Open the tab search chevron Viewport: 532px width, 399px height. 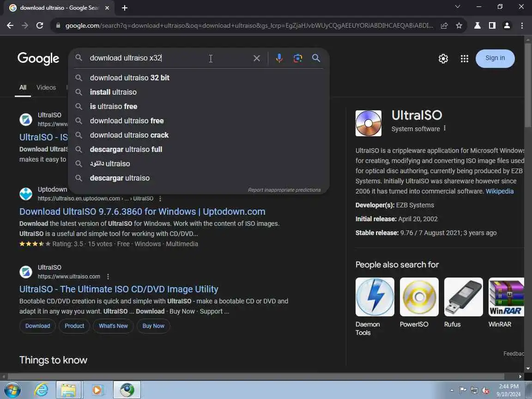457,7
